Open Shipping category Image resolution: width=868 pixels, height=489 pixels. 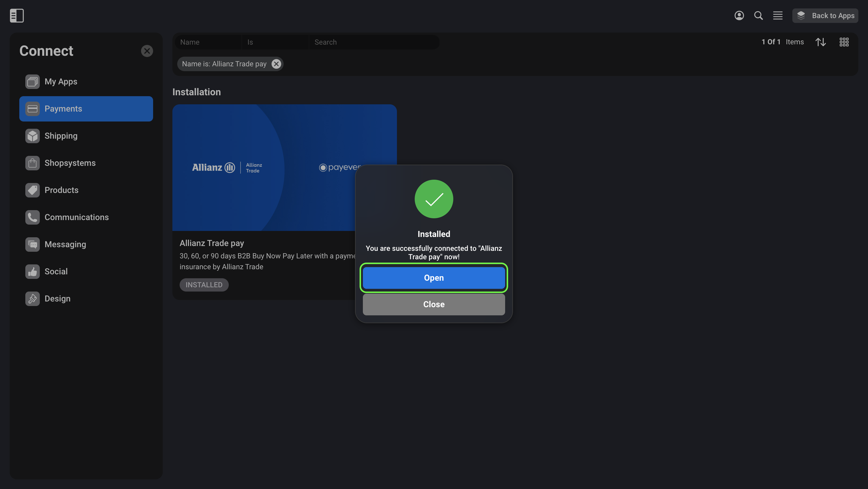tap(86, 136)
